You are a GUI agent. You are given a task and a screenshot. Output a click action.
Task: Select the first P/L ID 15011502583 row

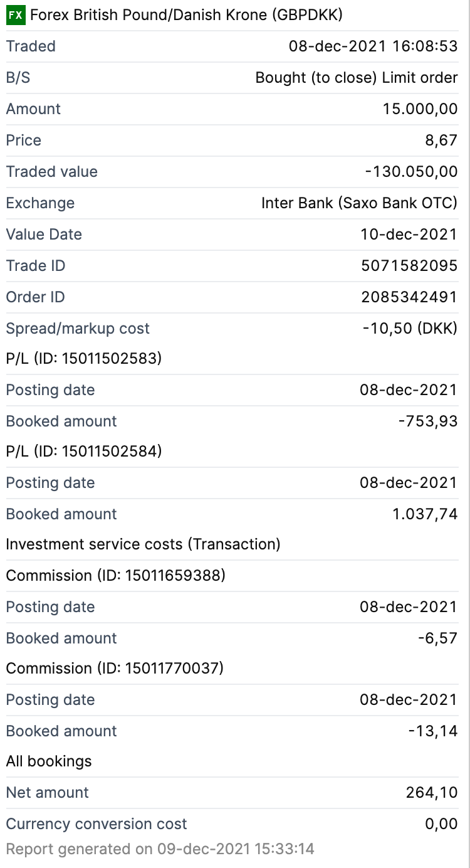tap(84, 359)
